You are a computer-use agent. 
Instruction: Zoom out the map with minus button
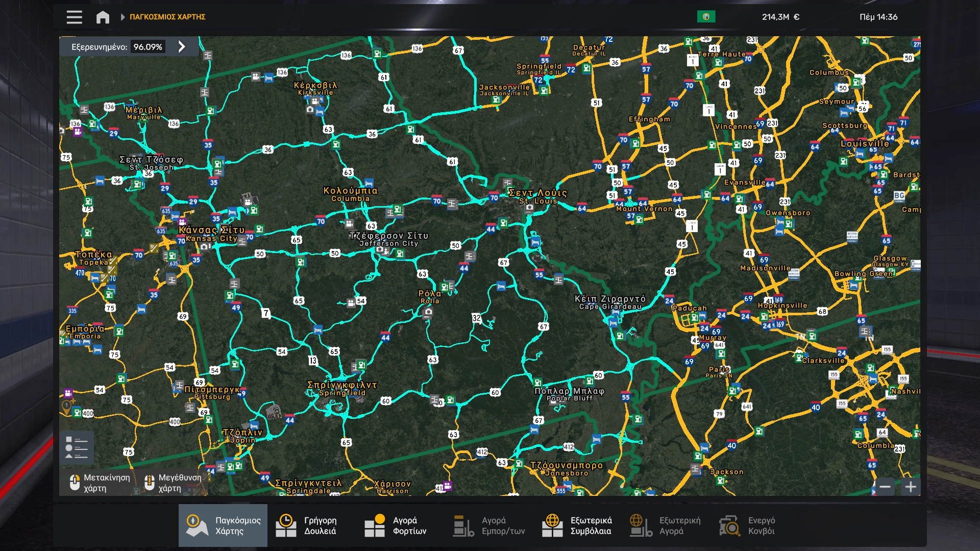(x=885, y=487)
